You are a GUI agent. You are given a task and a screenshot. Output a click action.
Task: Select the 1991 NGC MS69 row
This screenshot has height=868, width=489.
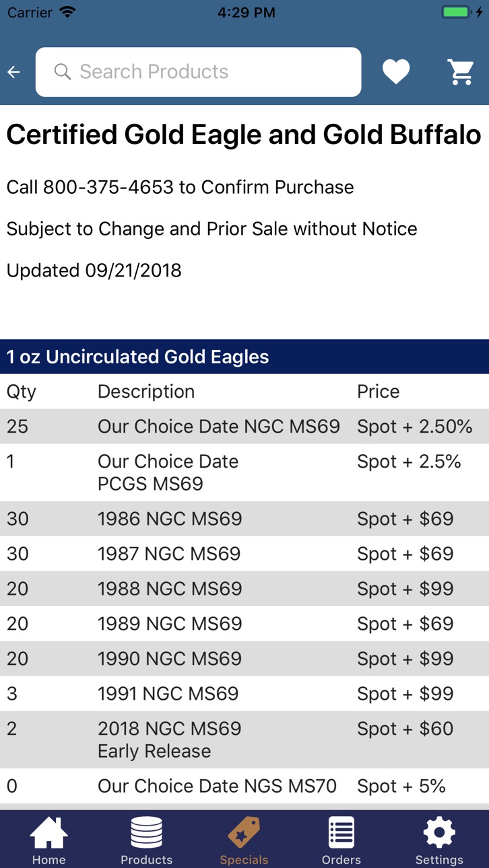244,694
